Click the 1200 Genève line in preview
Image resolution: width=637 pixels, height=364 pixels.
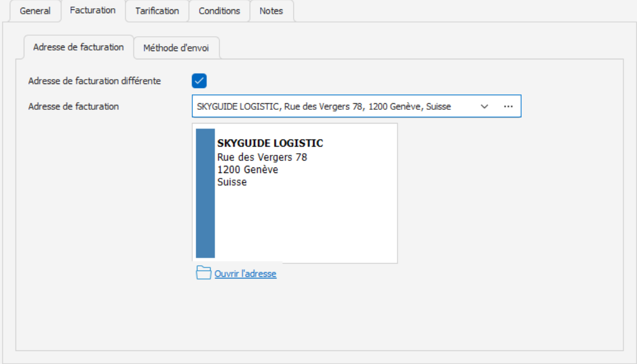click(247, 170)
